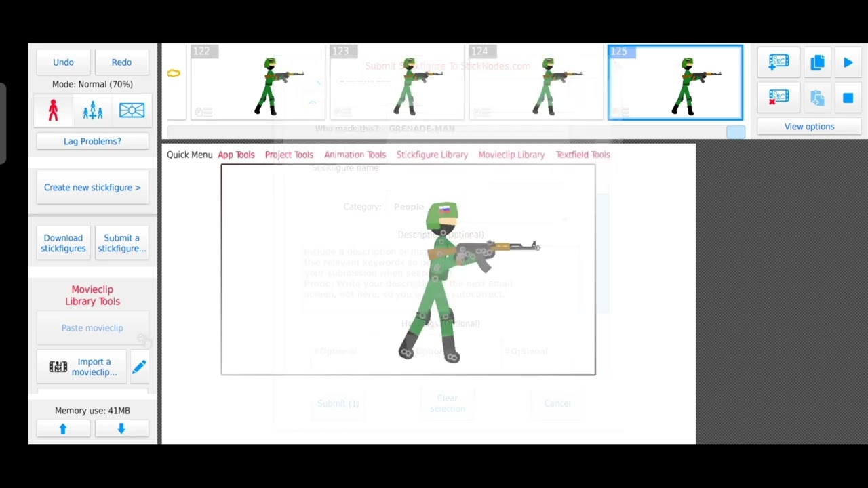Open the Animation Tools tab

point(355,155)
